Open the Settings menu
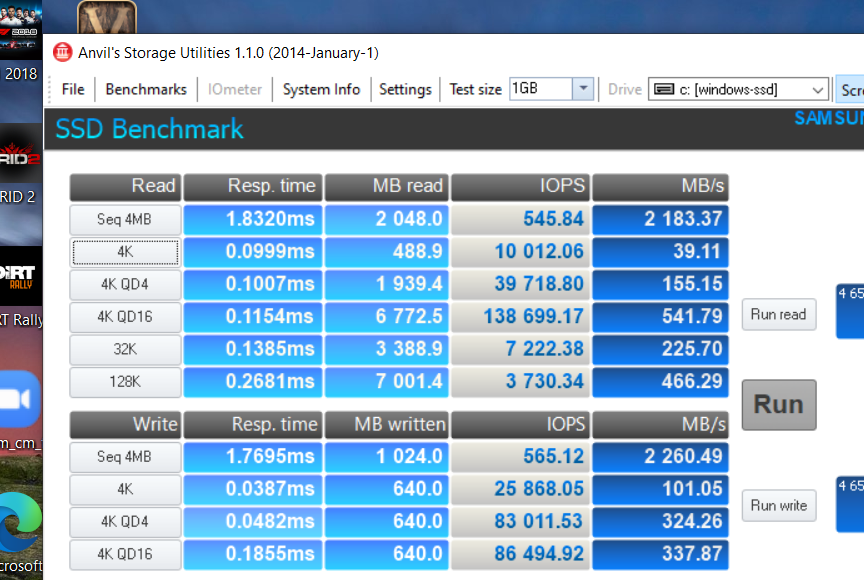Viewport: 864px width, 580px height. pos(405,89)
